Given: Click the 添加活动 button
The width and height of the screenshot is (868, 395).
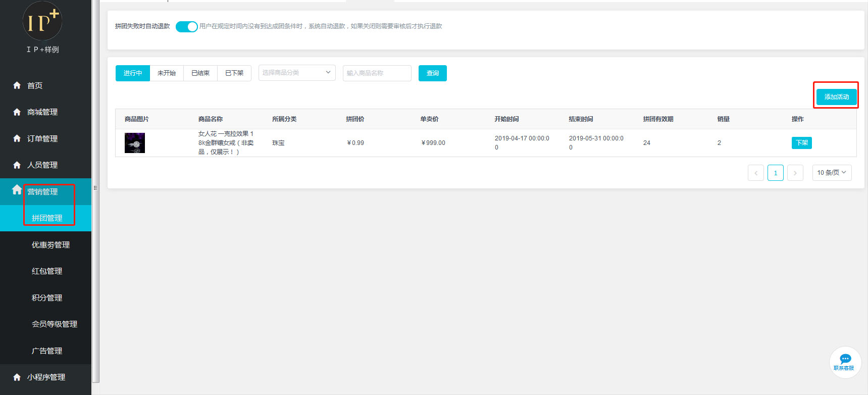Looking at the screenshot, I should 836,97.
